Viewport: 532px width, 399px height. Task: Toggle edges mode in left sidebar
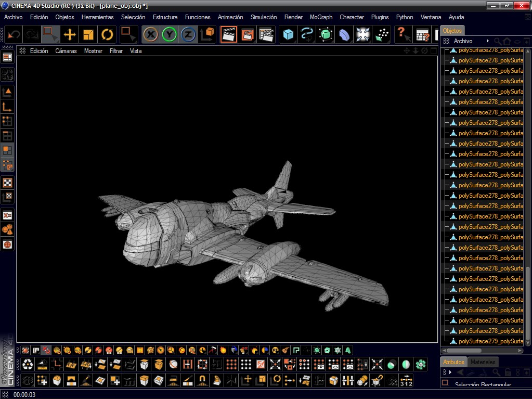[7, 136]
